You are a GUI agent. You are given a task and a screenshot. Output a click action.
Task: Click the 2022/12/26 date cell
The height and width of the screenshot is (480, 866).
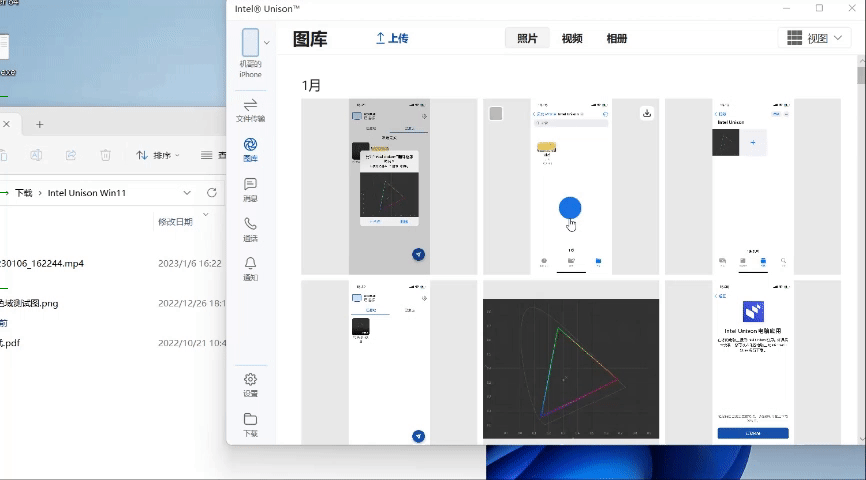click(192, 303)
